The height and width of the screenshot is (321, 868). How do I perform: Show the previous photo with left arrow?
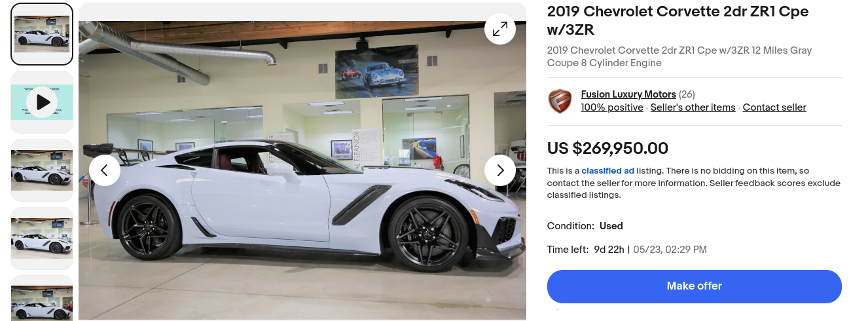(105, 170)
